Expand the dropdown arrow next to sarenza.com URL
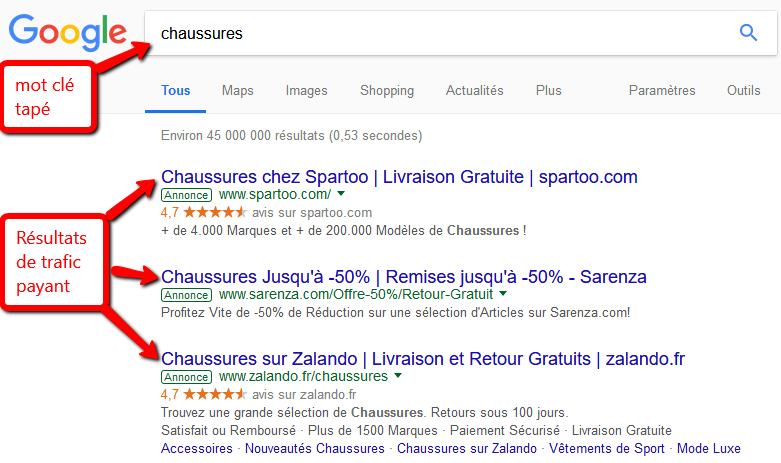This screenshot has height=463, width=781. [x=503, y=293]
